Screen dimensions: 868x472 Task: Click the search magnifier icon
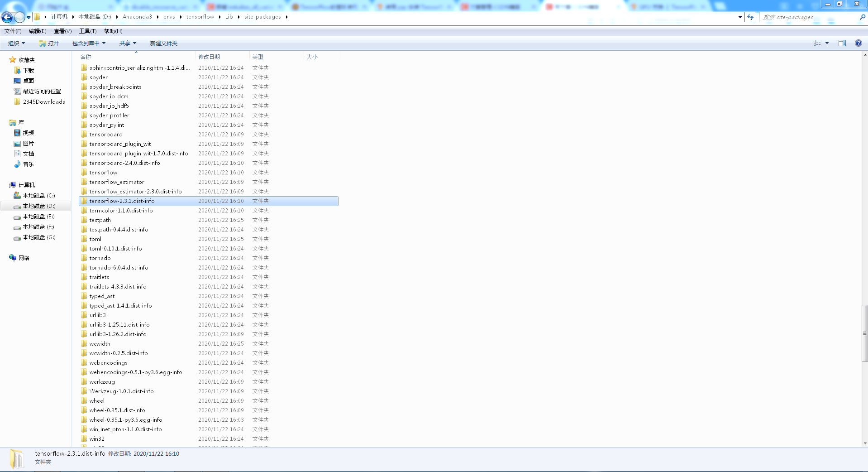862,17
